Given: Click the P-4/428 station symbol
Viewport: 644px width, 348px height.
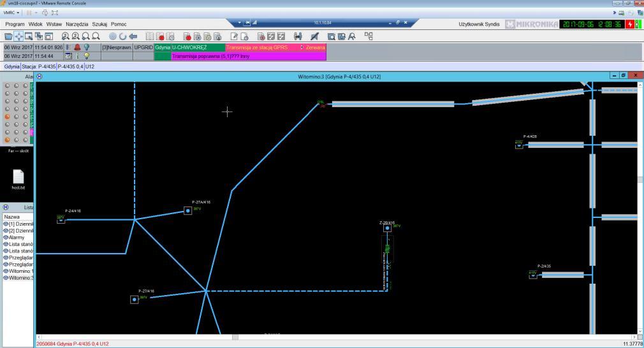Looking at the screenshot, I should [x=519, y=145].
